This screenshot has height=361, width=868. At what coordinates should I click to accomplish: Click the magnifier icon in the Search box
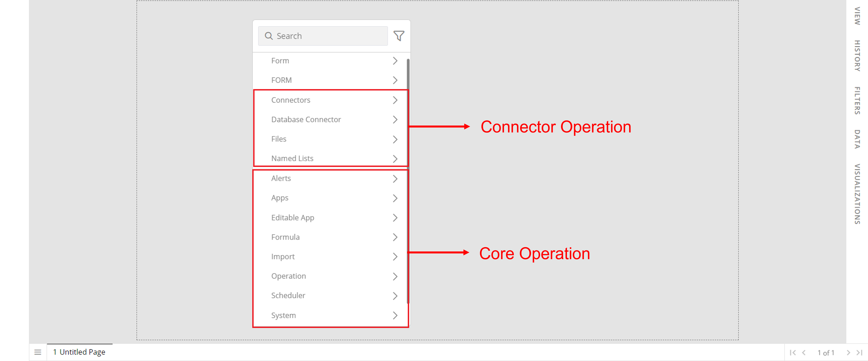[268, 36]
